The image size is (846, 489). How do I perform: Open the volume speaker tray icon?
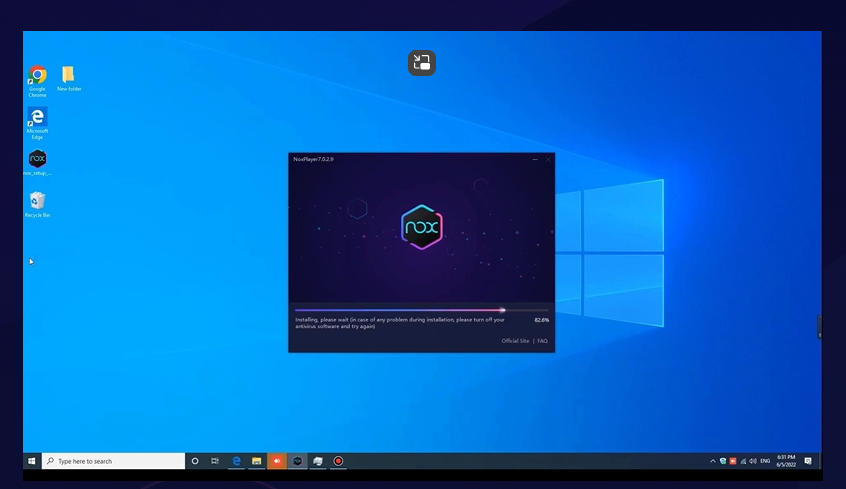point(753,461)
